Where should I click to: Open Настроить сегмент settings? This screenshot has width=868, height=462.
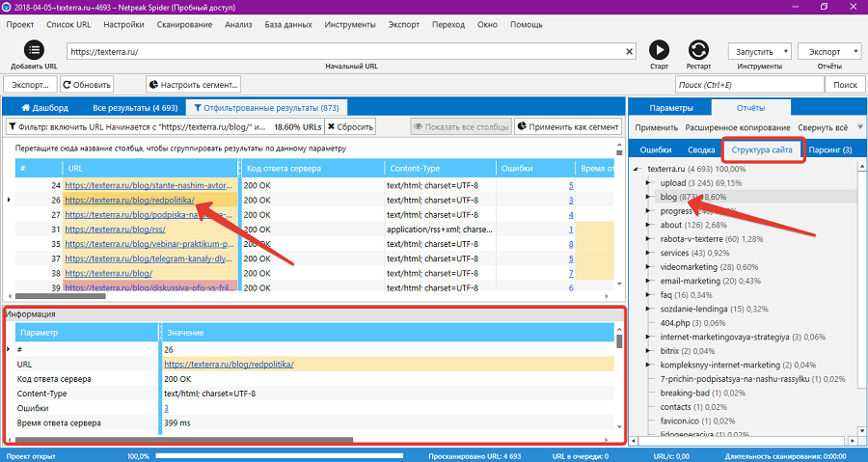point(193,85)
